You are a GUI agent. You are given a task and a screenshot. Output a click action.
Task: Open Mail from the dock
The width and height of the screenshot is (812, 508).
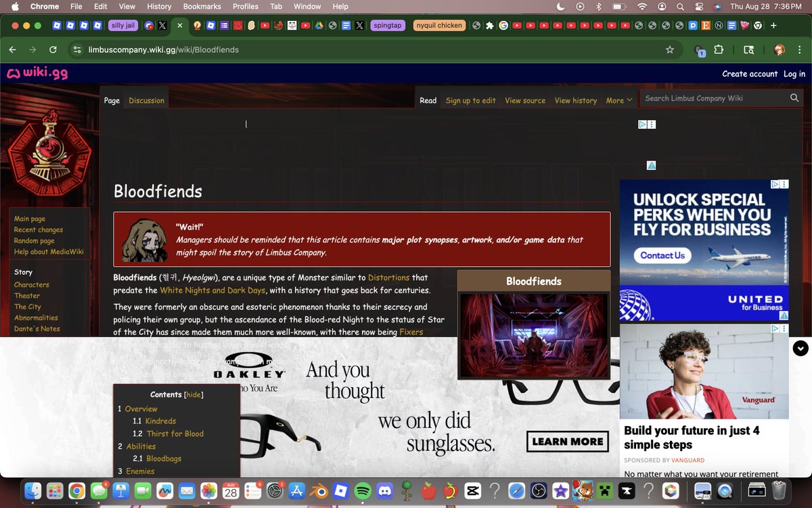tap(186, 490)
